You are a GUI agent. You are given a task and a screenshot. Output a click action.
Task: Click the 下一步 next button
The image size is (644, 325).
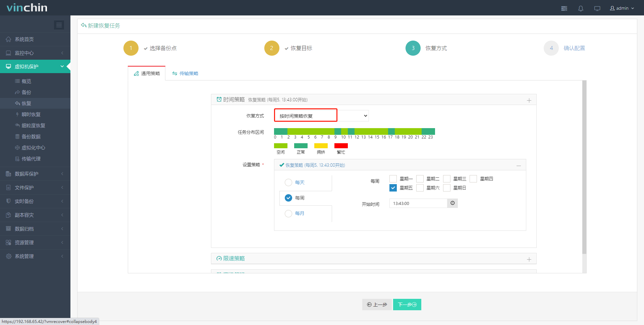[x=407, y=305]
